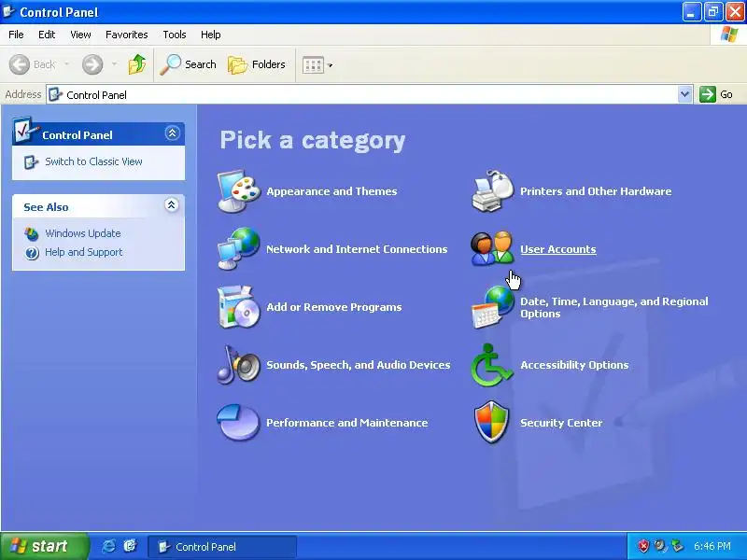This screenshot has width=747, height=560.
Task: Click the Help and Support question mark icon
Action: click(x=32, y=252)
